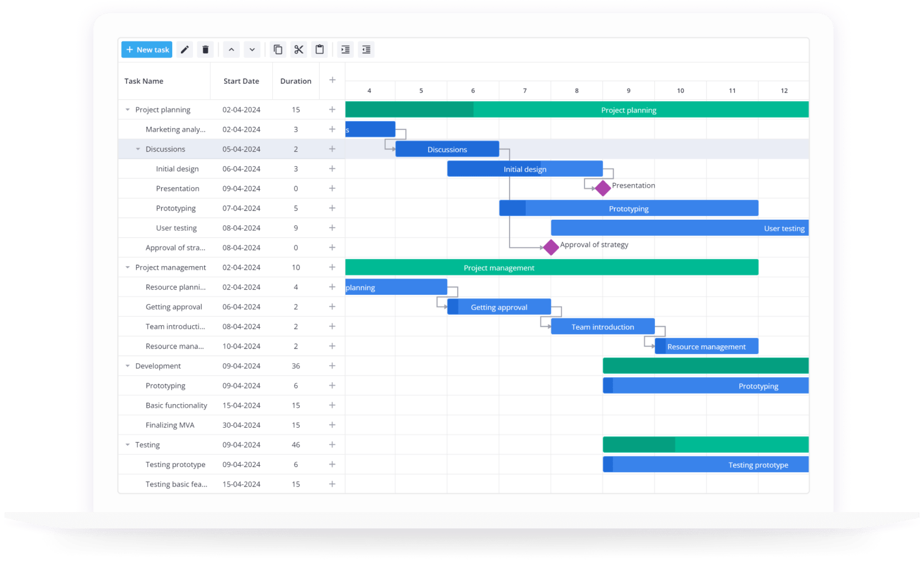Click the Testing basic features row

tap(231, 484)
